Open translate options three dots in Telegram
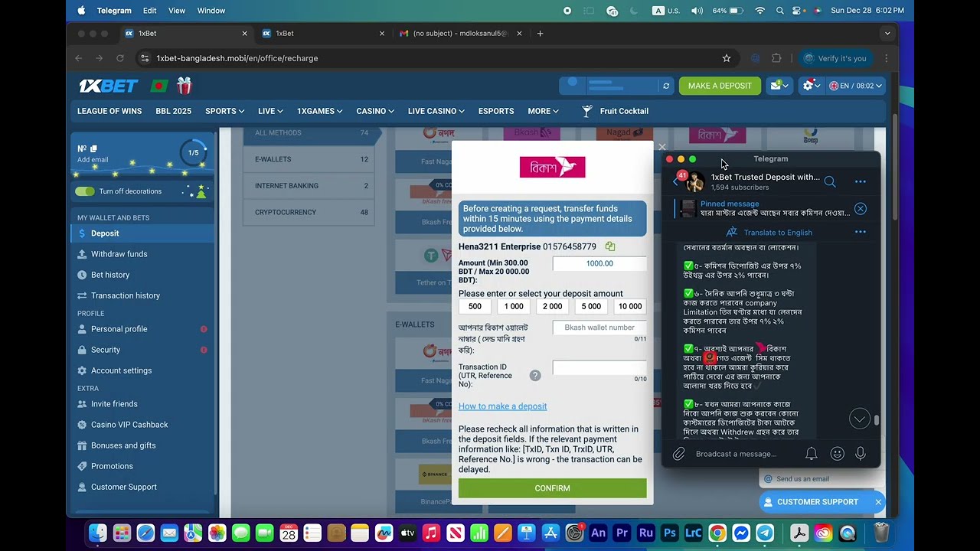This screenshot has width=980, height=551. [x=860, y=232]
